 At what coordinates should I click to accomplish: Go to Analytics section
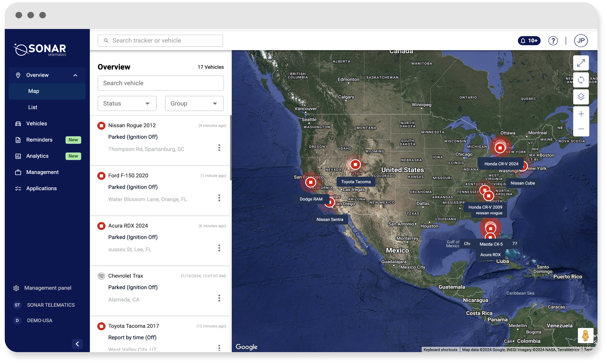tap(37, 156)
